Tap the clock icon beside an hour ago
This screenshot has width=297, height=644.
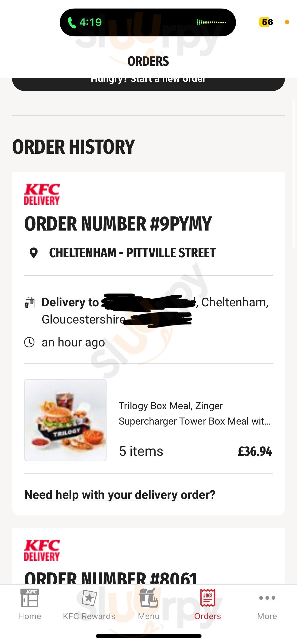29,342
